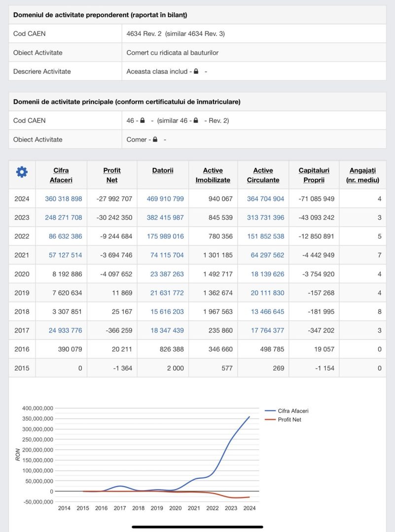The width and height of the screenshot is (395, 532).
Task: Click the first lock icon after '46 -'
Action: (x=143, y=120)
